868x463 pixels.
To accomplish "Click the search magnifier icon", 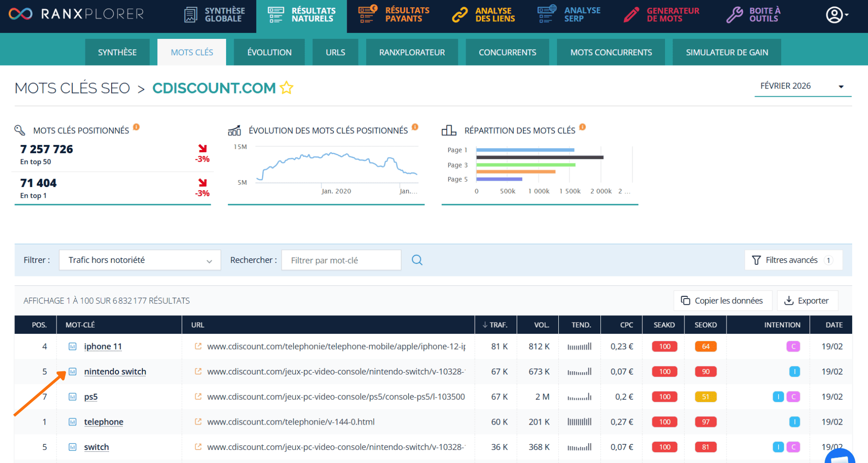I will (x=417, y=260).
